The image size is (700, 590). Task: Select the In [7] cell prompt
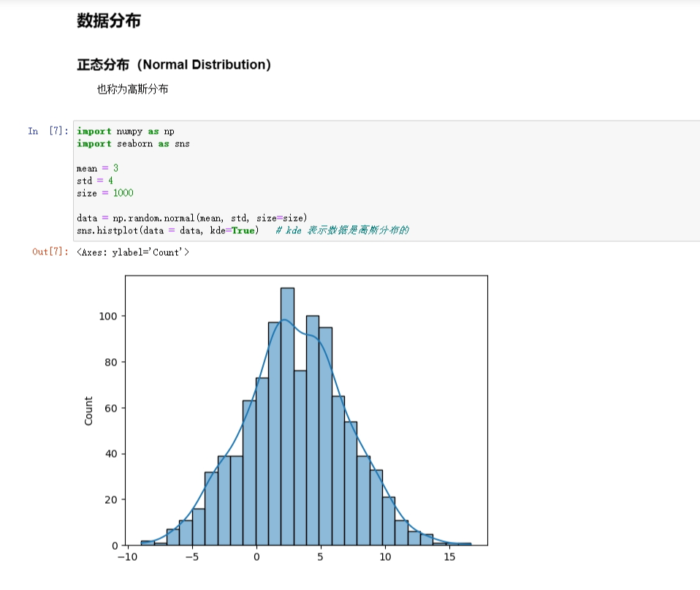[48, 131]
